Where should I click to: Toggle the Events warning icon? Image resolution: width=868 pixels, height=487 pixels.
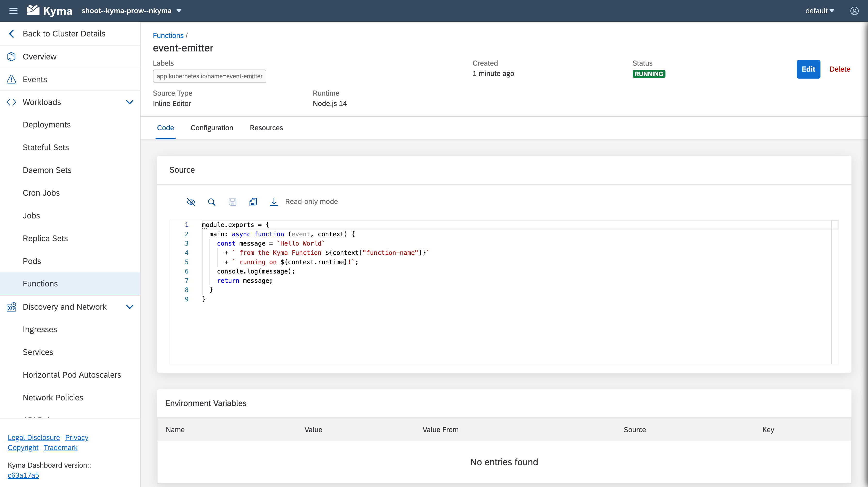(x=11, y=79)
